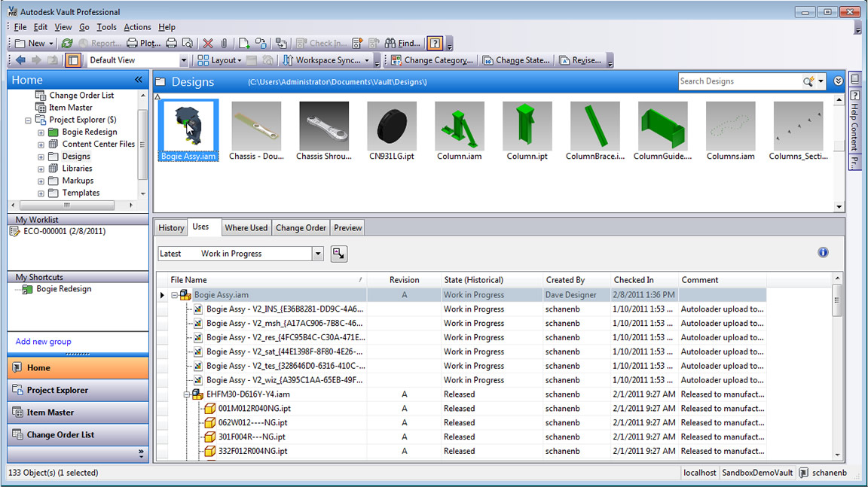Open the search options dropdown arrow
The height and width of the screenshot is (487, 868).
pyautogui.click(x=821, y=81)
